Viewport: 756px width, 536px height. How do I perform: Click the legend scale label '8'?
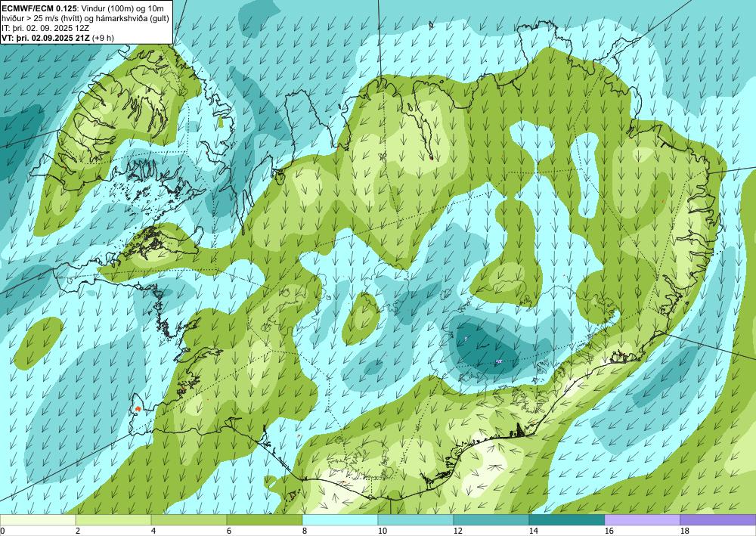point(305,531)
